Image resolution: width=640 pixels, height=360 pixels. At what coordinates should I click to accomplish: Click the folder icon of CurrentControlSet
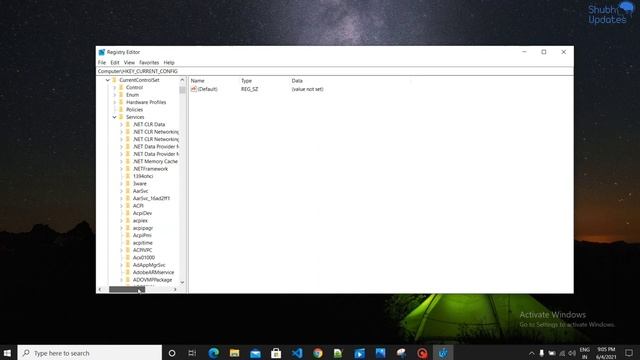tap(115, 80)
